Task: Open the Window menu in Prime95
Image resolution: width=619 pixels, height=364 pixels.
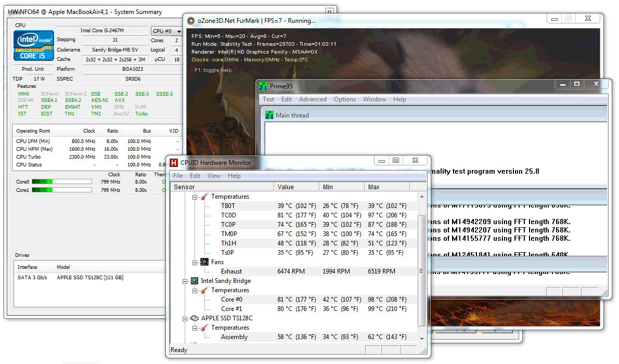Action: point(375,99)
